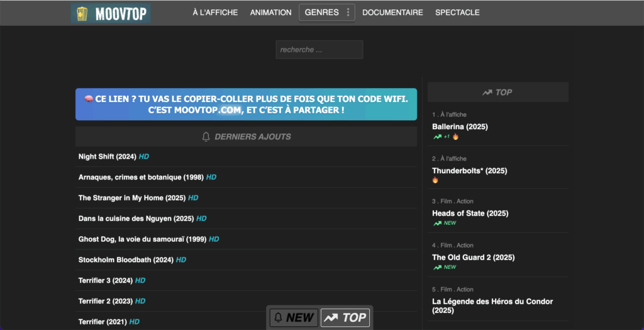Click the recherche search field

319,50
